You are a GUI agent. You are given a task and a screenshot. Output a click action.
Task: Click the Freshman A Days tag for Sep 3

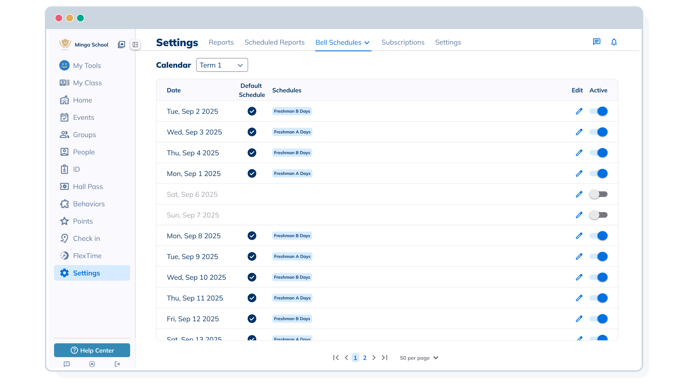292,132
